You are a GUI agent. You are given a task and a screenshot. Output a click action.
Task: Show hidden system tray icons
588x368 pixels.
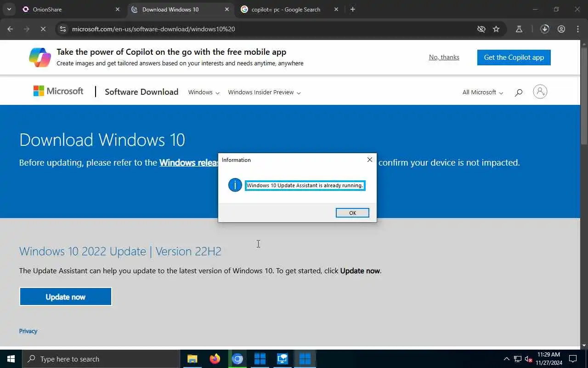pyautogui.click(x=507, y=359)
